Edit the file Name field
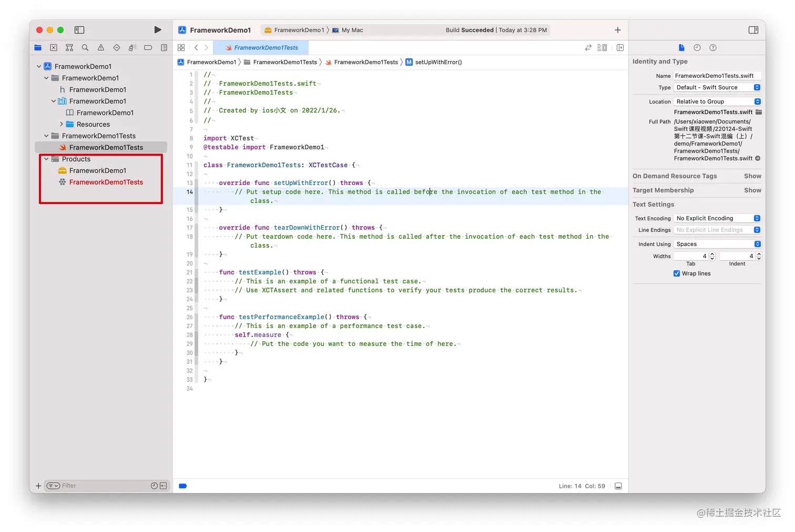 (717, 76)
